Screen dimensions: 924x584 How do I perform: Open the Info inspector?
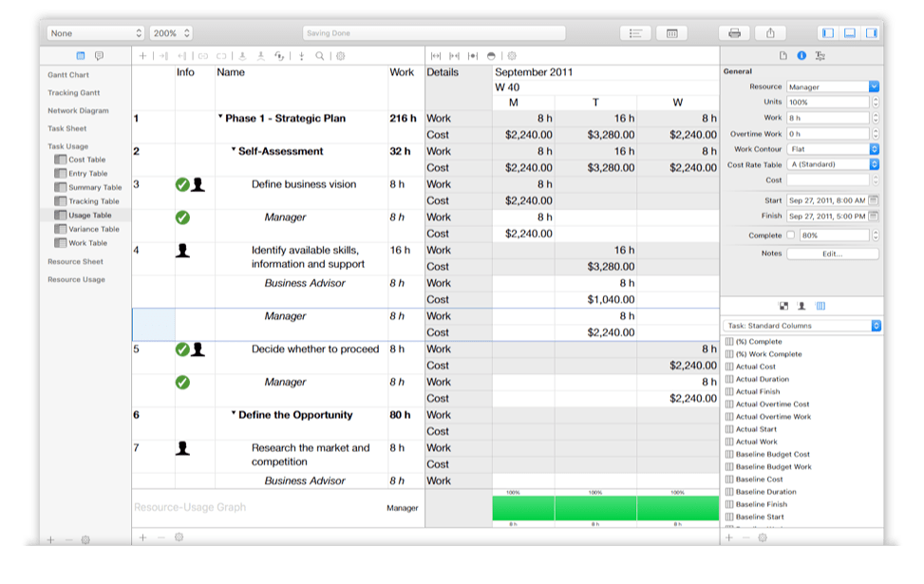point(801,55)
